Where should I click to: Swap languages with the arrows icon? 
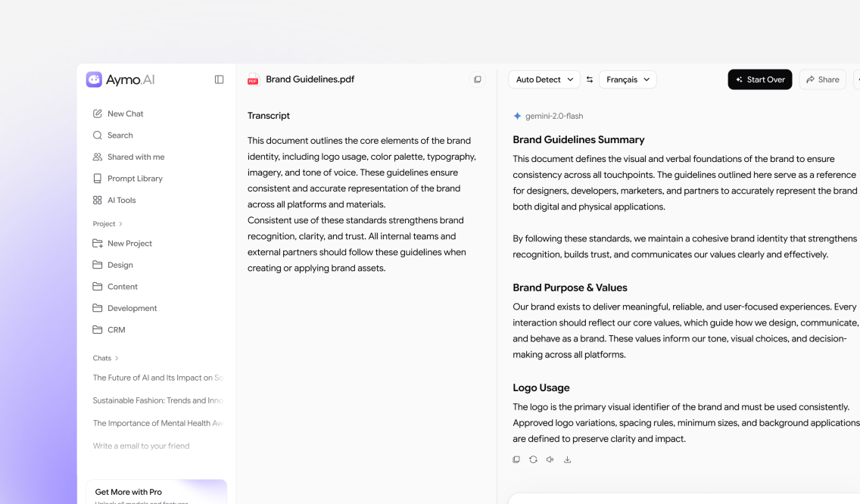click(x=590, y=79)
